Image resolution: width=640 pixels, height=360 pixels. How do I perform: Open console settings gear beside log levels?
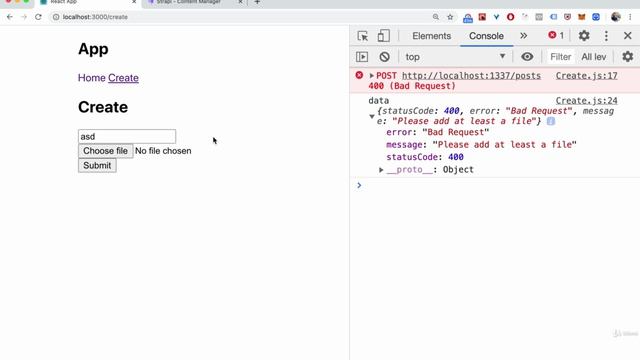click(628, 57)
